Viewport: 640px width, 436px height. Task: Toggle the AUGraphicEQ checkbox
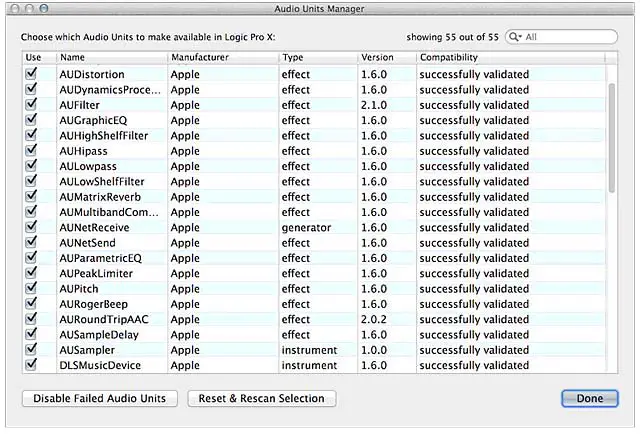coord(31,120)
